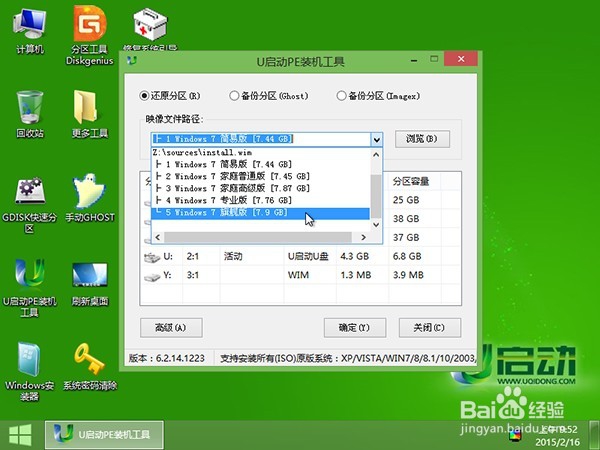Screen dimensions: 600x450
Task: Click the 2:1 disk number cell
Action: tap(193, 256)
